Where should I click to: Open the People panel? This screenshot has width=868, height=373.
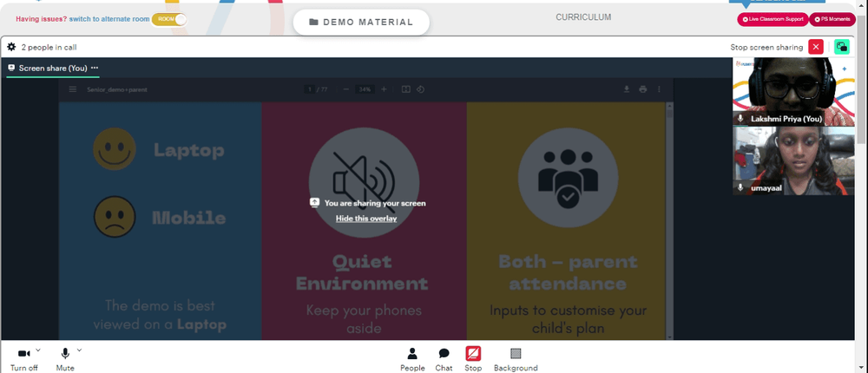click(412, 359)
